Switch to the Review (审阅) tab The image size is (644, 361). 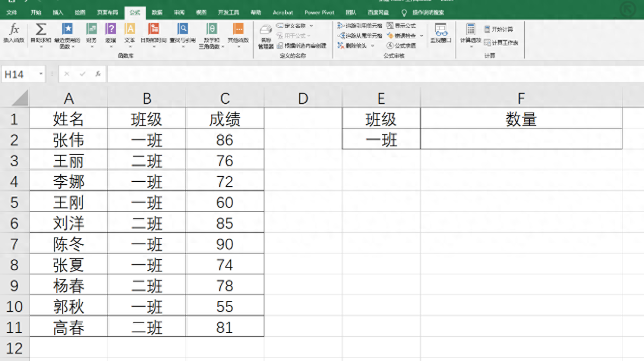point(179,13)
